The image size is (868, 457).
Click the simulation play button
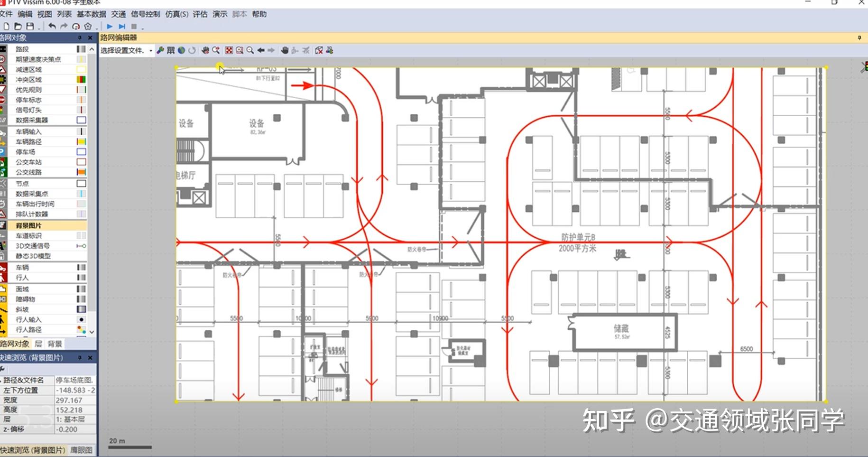[x=109, y=26]
